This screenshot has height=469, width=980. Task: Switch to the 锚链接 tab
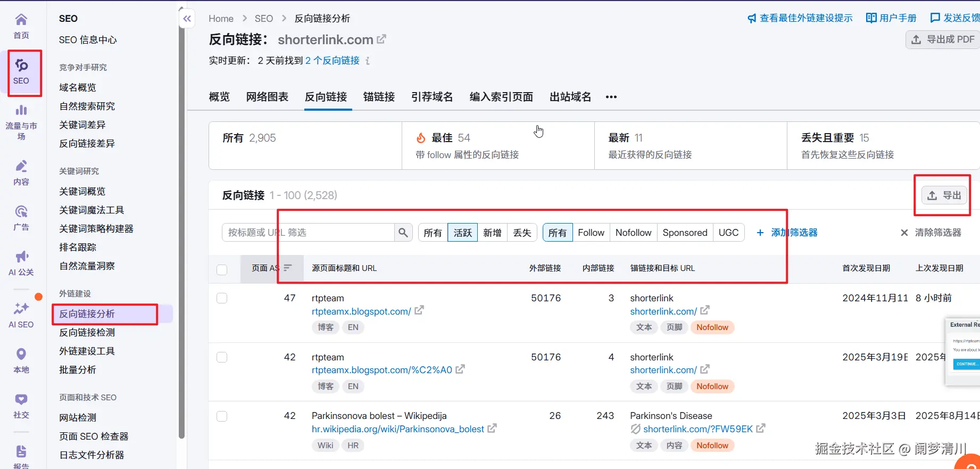pyautogui.click(x=379, y=97)
